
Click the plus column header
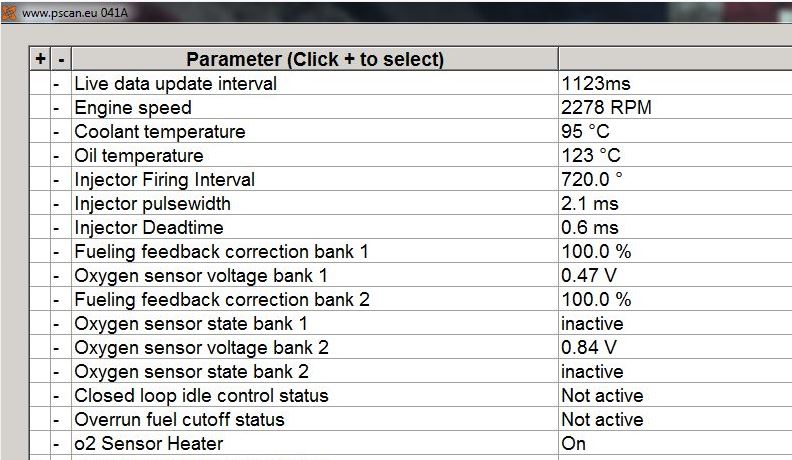pyautogui.click(x=40, y=59)
